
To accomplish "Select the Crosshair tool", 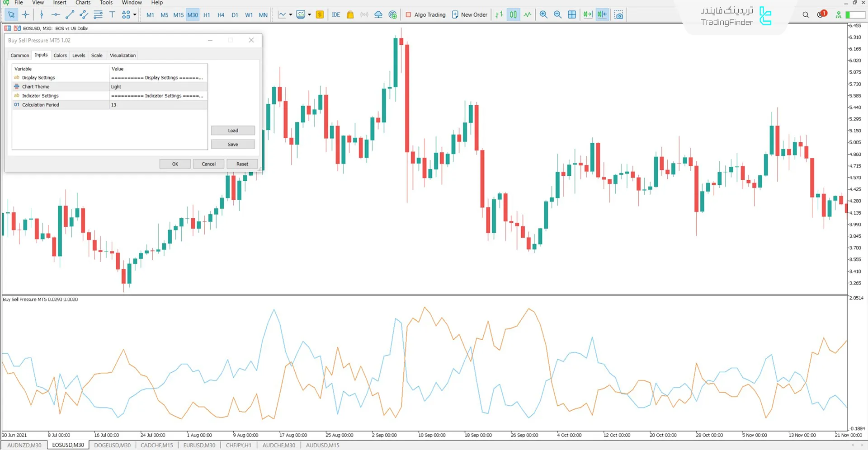I will click(x=25, y=14).
